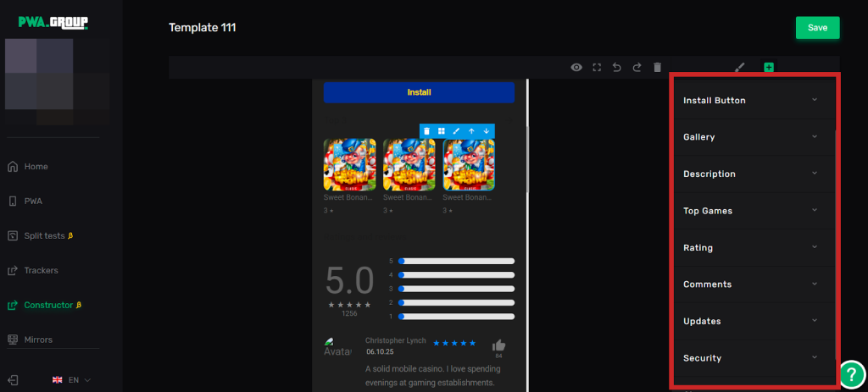Toggle the preview eye icon in the toolbar

click(x=576, y=68)
